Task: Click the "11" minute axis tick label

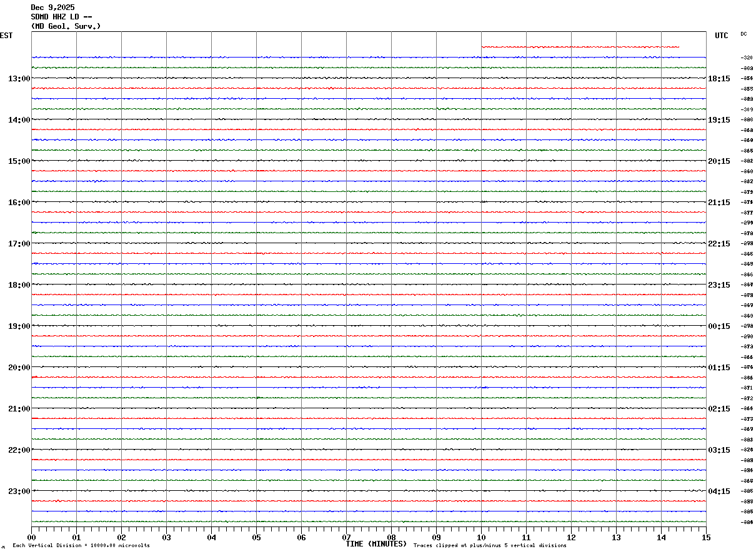Action: coord(527,538)
